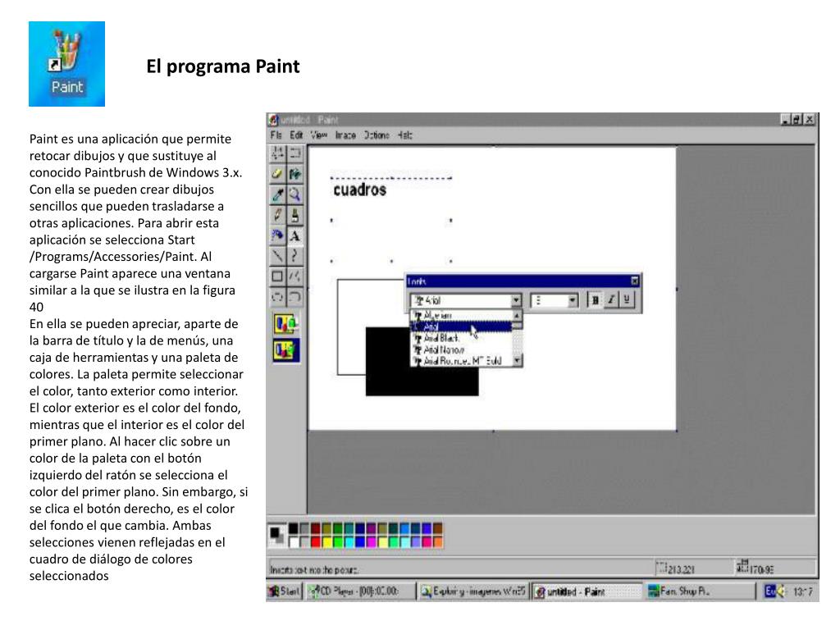Click the language indicator in system tray

pos(770,591)
